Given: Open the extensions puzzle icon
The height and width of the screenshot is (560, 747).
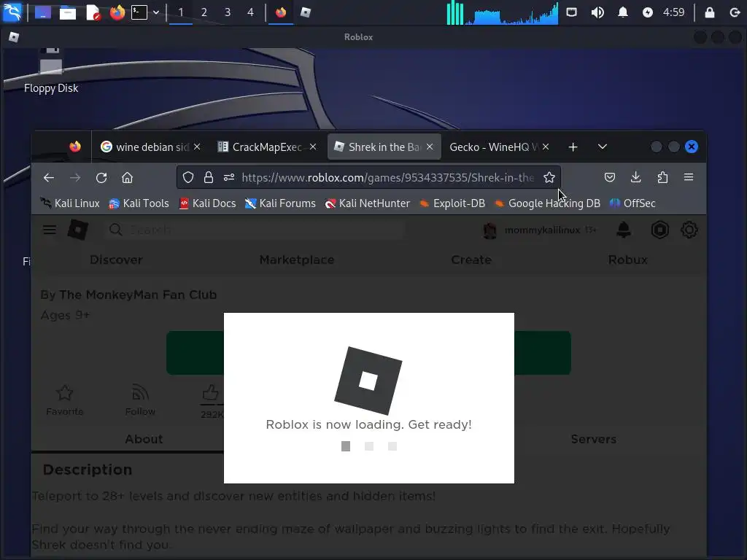Looking at the screenshot, I should pyautogui.click(x=662, y=178).
